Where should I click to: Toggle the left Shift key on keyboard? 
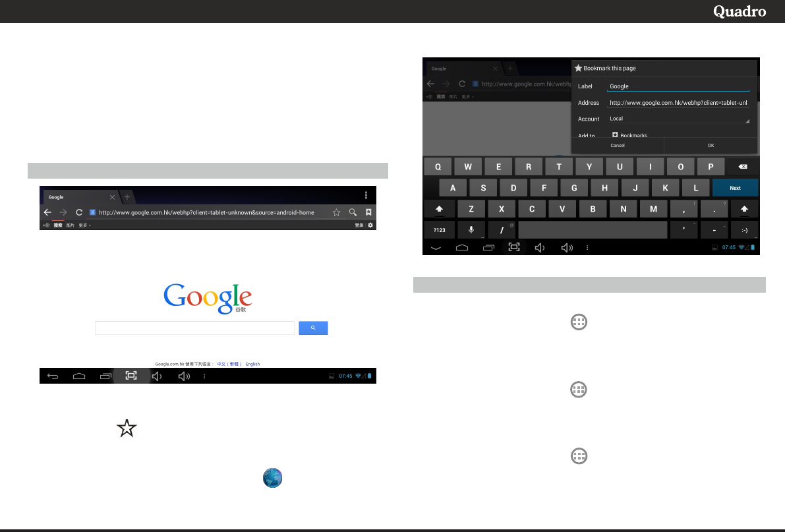(x=439, y=209)
